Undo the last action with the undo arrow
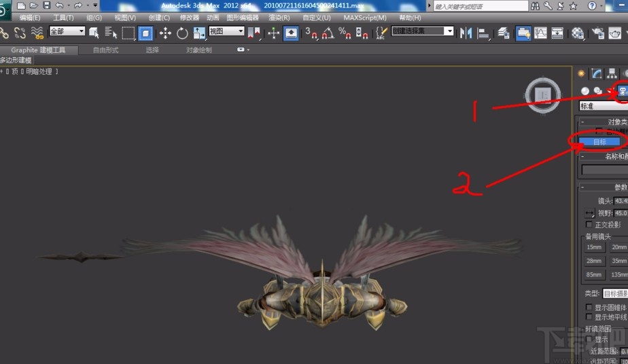The width and height of the screenshot is (628, 364). pos(59,5)
